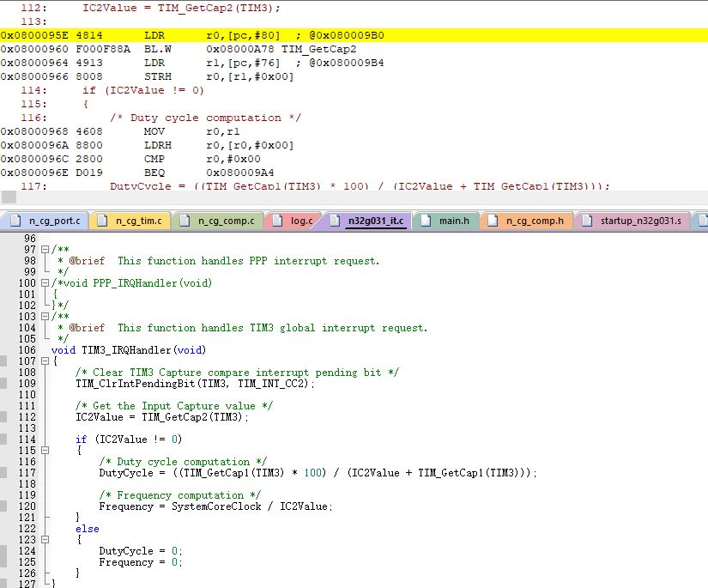
Task: Click the DutyCycle computation on line 117
Action: click(x=318, y=473)
